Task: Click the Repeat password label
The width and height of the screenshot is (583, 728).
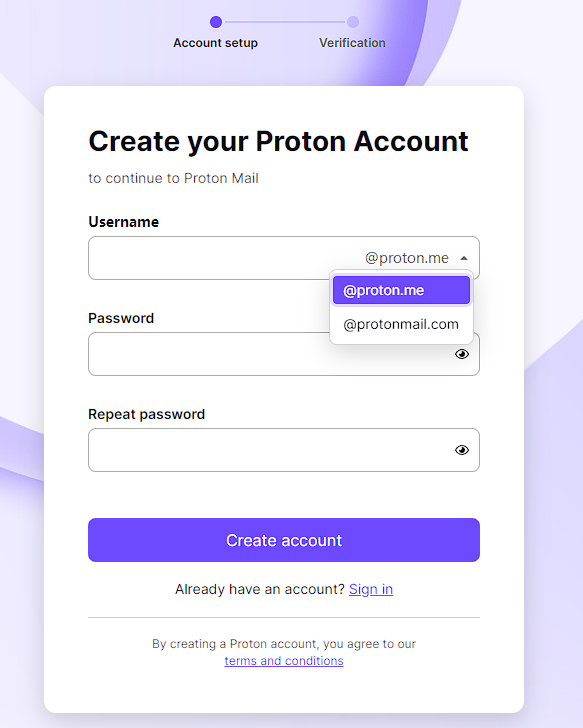Action: point(146,414)
